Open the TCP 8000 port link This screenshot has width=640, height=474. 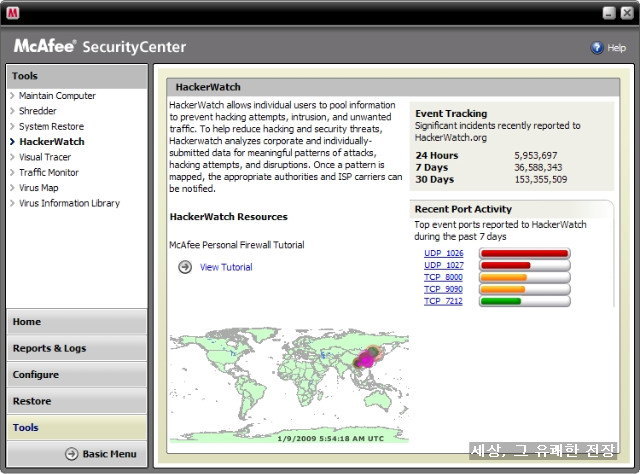coord(443,277)
